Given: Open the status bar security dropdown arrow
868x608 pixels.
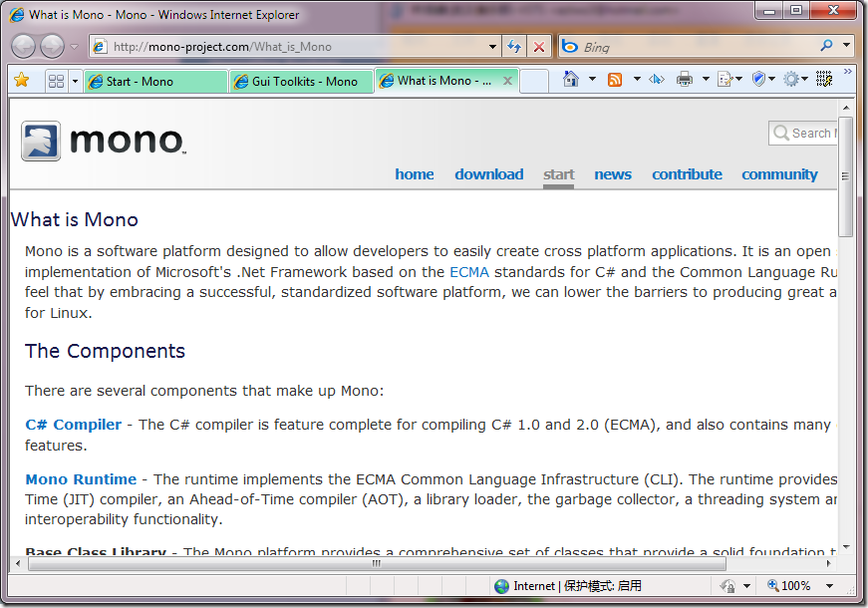Looking at the screenshot, I should point(746,586).
